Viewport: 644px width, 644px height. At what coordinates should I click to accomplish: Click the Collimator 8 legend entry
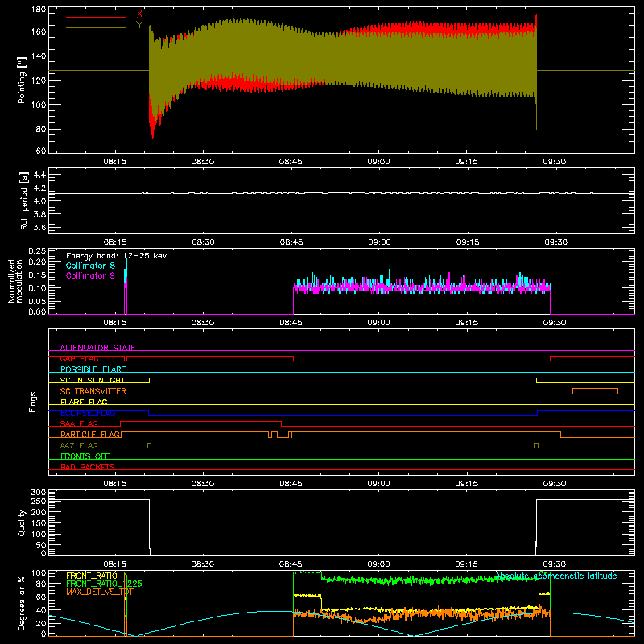click(x=90, y=266)
